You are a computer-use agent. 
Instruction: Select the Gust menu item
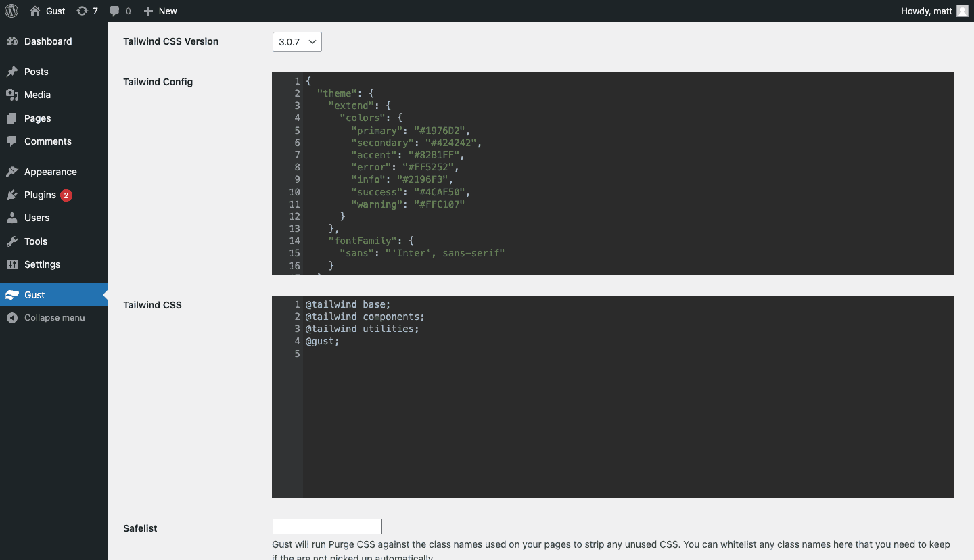34,295
